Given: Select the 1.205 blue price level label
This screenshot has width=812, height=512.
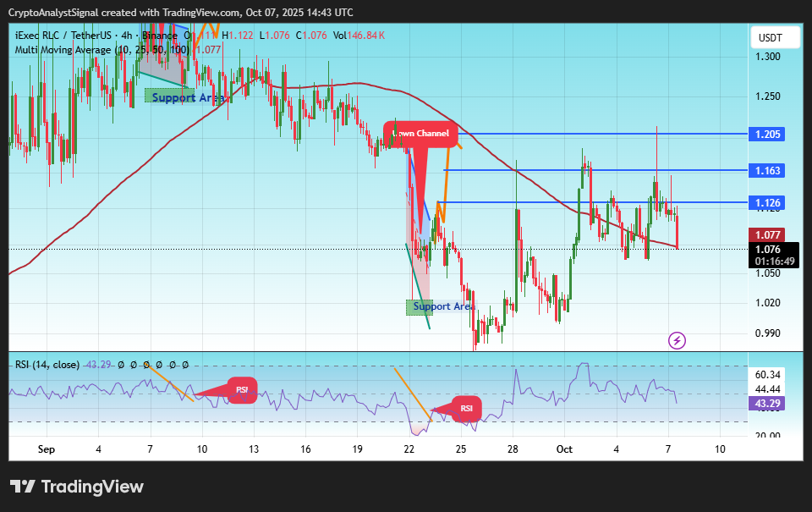Looking at the screenshot, I should tap(767, 135).
